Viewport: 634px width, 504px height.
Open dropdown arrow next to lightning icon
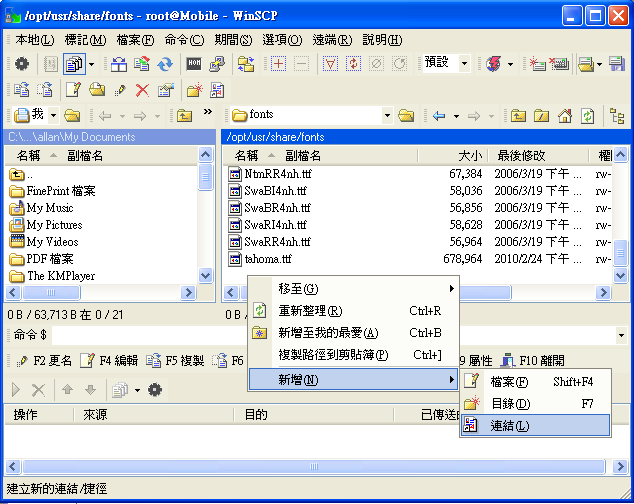point(510,64)
